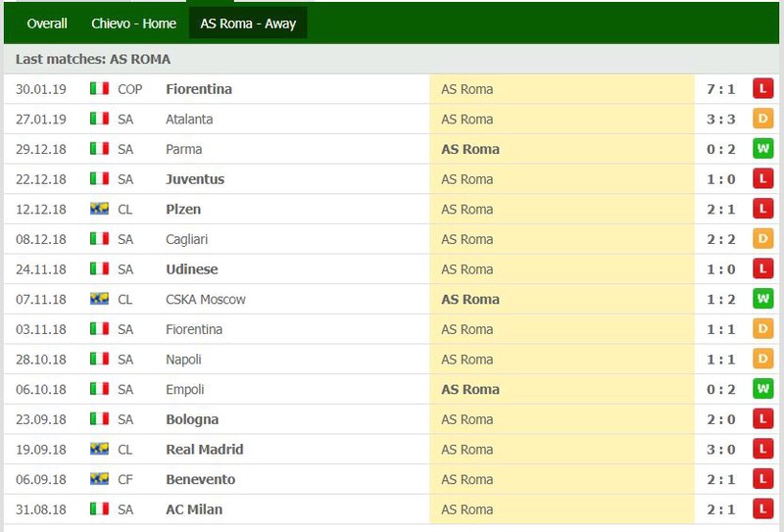Screen dimensions: 784x532
Task: Click the bold AS Roma in Parma row
Action: click(470, 149)
